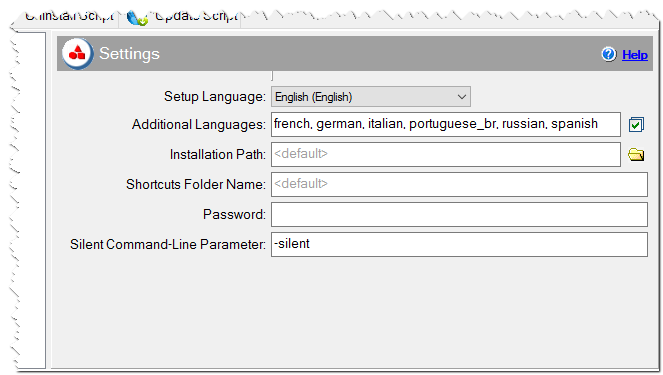663x375 pixels.
Task: Click the red Settings header icon
Action: (x=77, y=54)
